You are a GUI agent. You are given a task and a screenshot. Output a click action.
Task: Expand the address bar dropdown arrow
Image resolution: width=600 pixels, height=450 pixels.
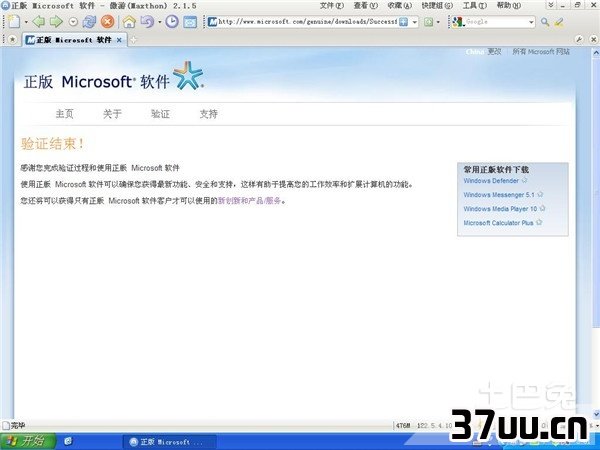[x=414, y=22]
